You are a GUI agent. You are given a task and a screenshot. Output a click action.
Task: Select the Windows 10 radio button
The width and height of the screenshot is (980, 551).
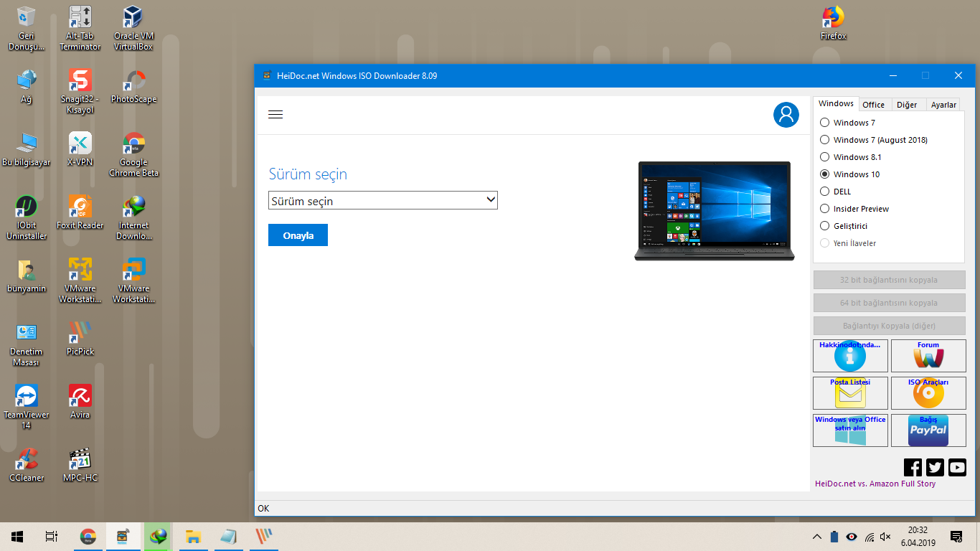825,174
